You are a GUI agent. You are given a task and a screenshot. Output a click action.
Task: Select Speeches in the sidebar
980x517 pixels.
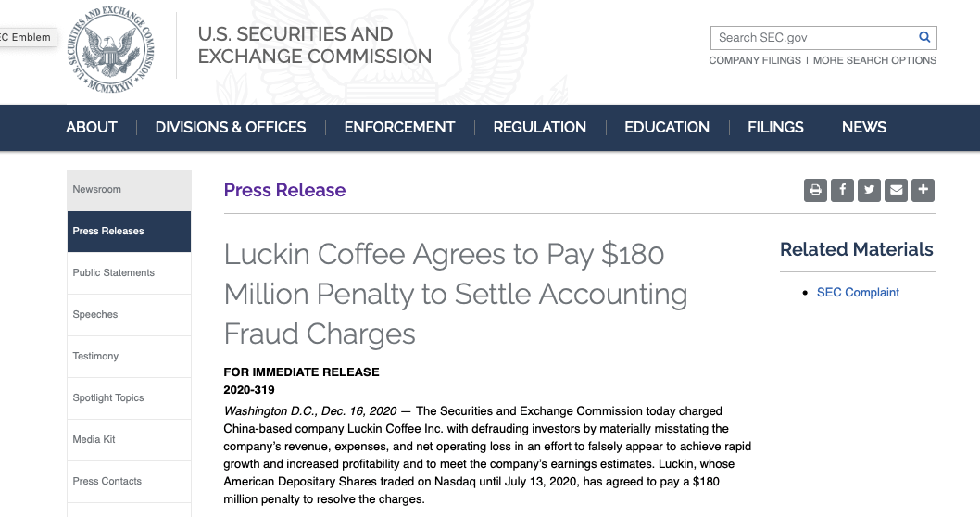[x=95, y=315]
